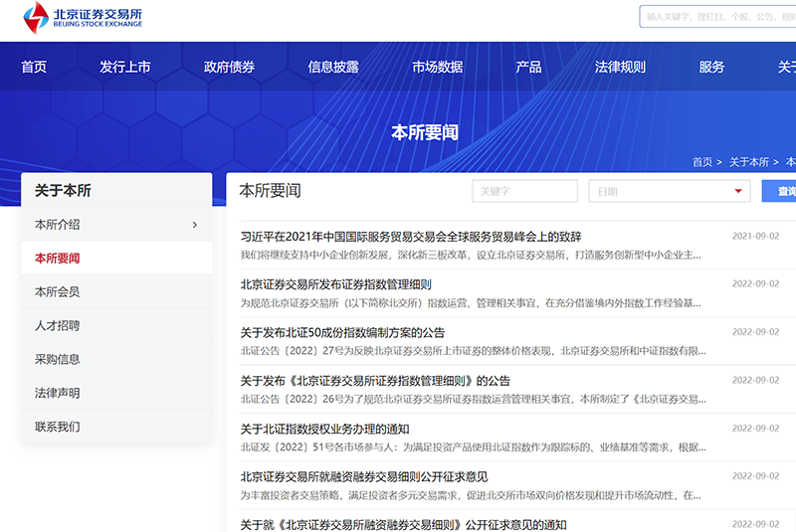Viewport: 796px width, 532px height.
Task: Click the 关键字 keyword input field
Action: [x=524, y=191]
